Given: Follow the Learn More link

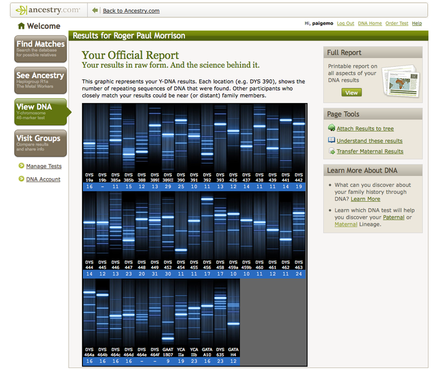Looking at the screenshot, I should [365, 199].
